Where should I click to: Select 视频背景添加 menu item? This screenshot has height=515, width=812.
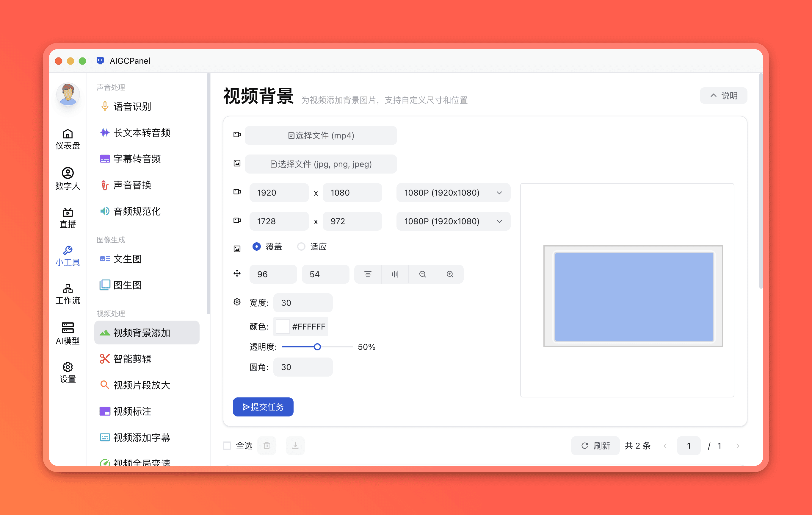point(147,333)
